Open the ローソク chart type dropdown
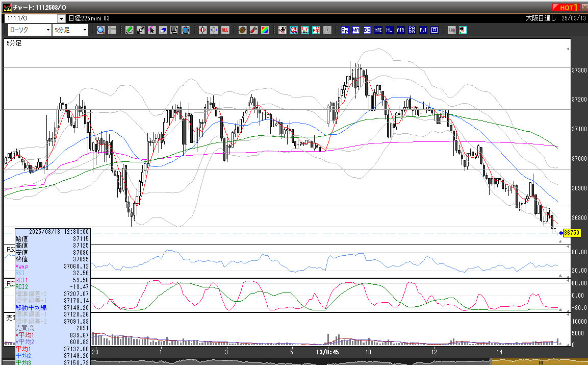The image size is (588, 365). [x=29, y=30]
